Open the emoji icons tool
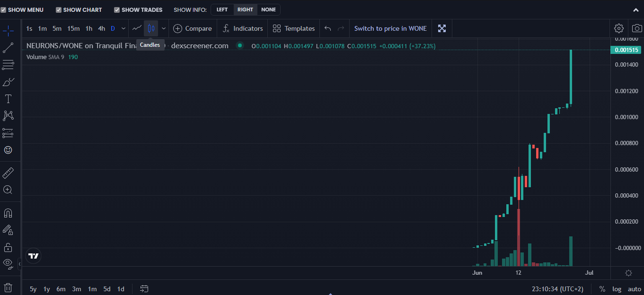 8,150
